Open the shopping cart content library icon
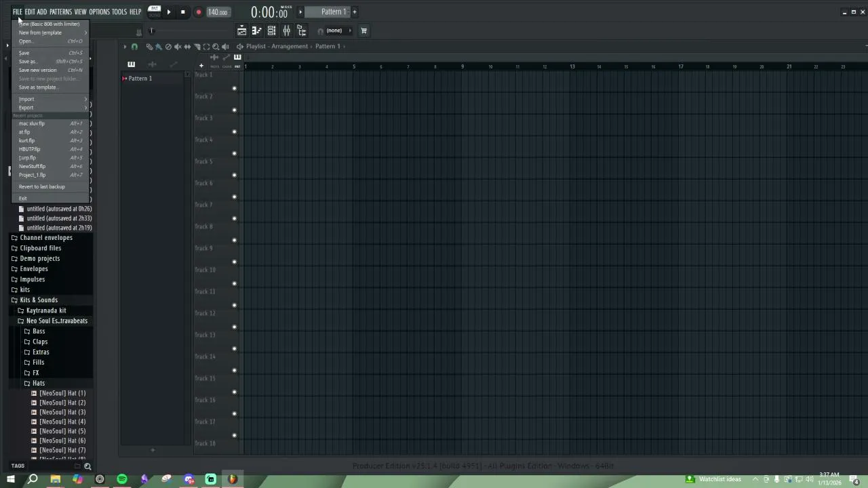This screenshot has width=868, height=488. [363, 30]
